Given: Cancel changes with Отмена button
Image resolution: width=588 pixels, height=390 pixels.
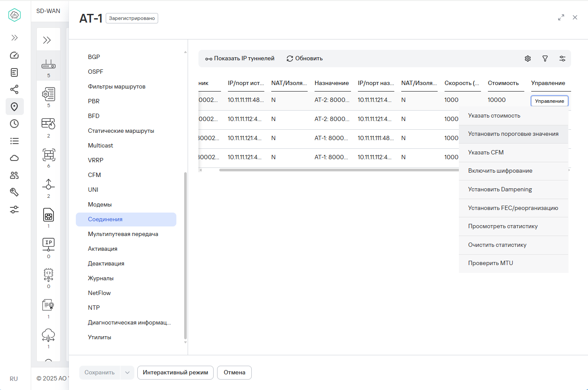Looking at the screenshot, I should coord(234,373).
